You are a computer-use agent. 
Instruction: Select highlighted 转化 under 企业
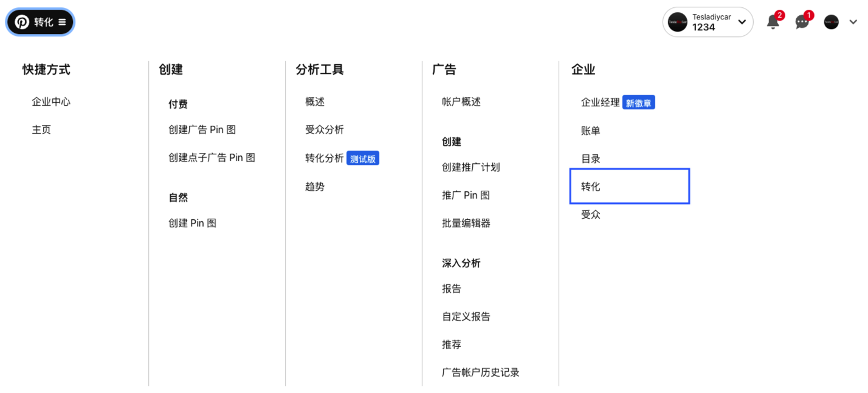(x=591, y=186)
